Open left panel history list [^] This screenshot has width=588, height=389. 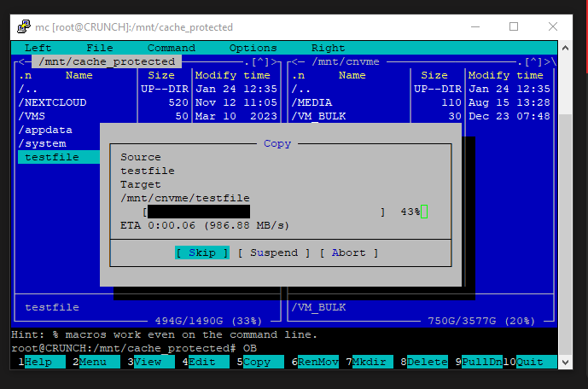[260, 61]
